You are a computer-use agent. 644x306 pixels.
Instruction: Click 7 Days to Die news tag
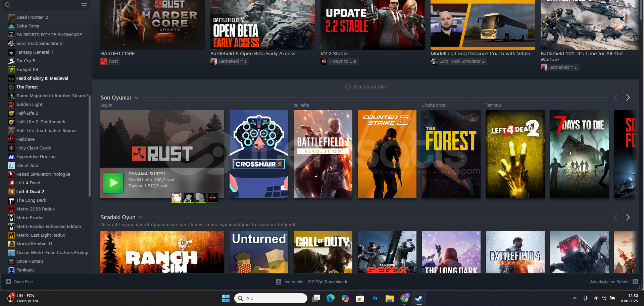339,61
